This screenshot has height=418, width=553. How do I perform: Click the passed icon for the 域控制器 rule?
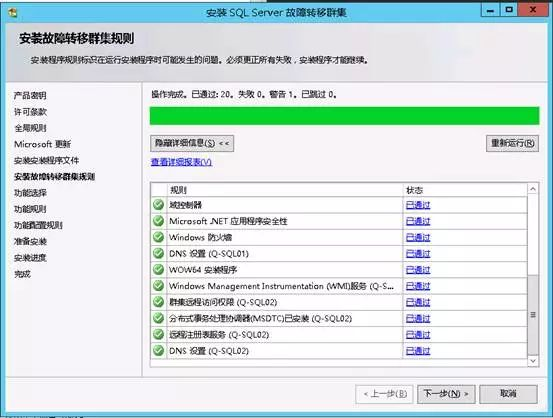[x=158, y=205]
